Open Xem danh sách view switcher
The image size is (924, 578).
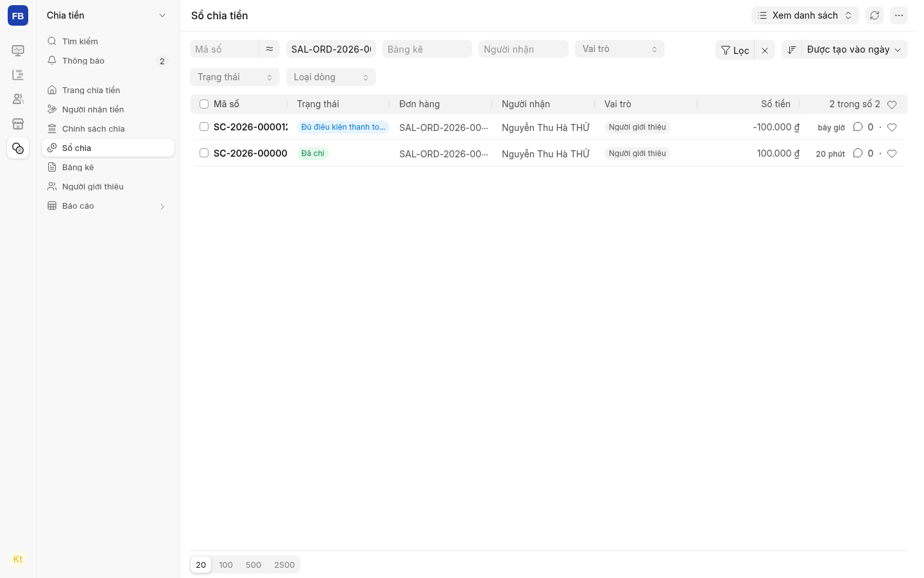click(805, 15)
